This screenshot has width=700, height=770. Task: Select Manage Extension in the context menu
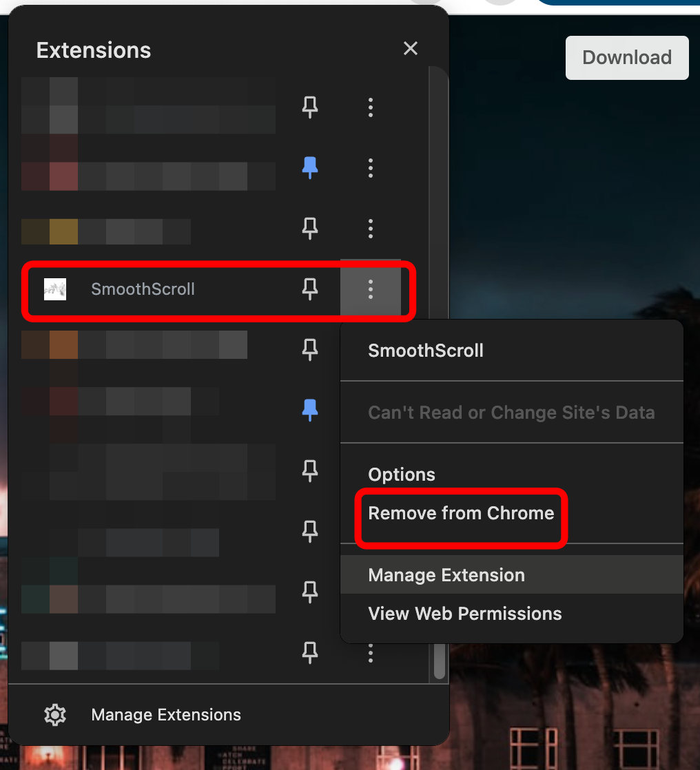(512, 575)
